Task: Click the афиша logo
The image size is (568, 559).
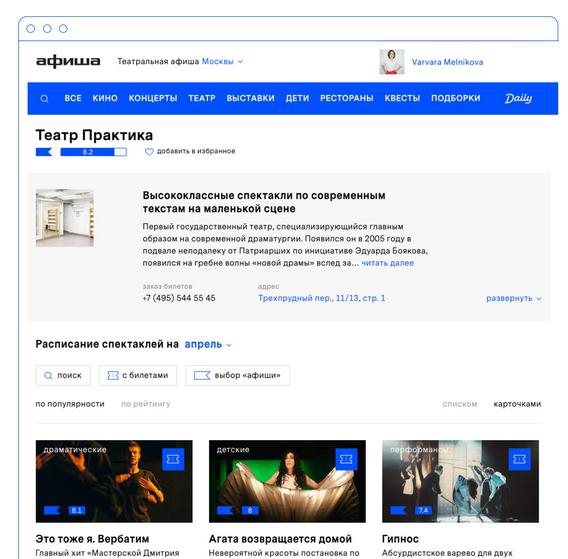Action: point(68,61)
